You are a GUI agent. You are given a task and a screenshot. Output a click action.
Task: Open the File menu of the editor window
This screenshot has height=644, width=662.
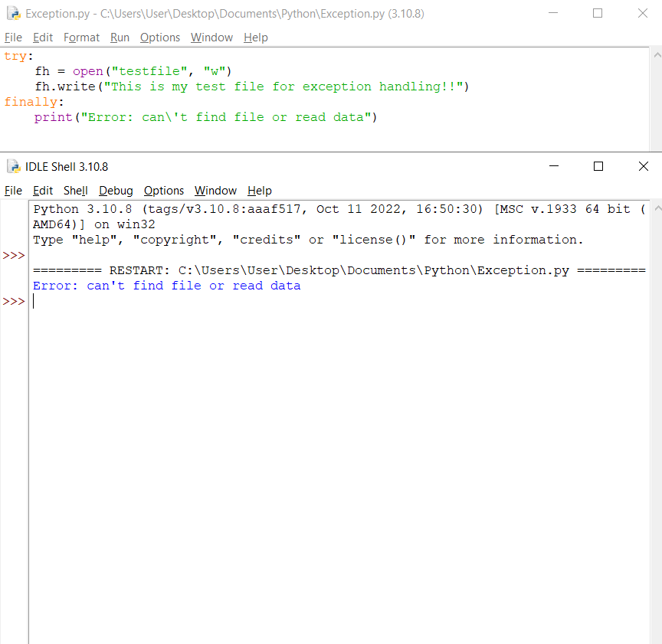tap(13, 38)
